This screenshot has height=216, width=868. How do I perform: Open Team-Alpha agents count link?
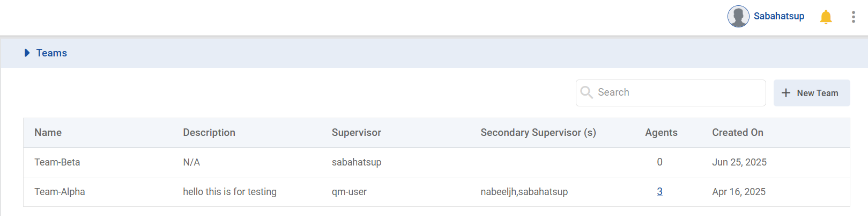point(659,192)
